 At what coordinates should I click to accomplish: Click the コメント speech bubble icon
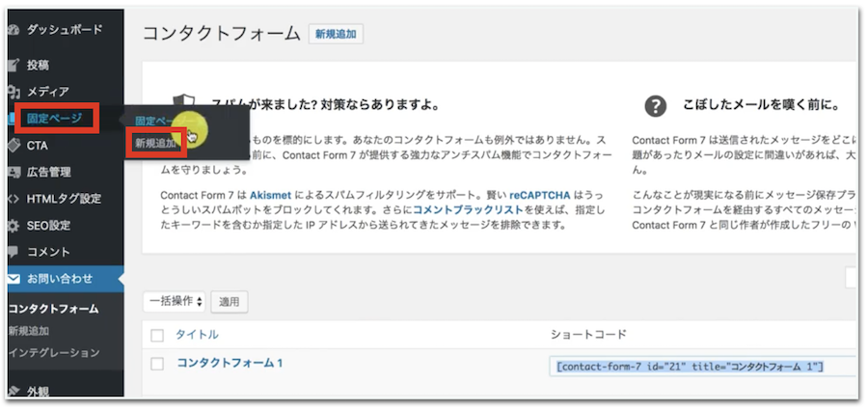[14, 253]
